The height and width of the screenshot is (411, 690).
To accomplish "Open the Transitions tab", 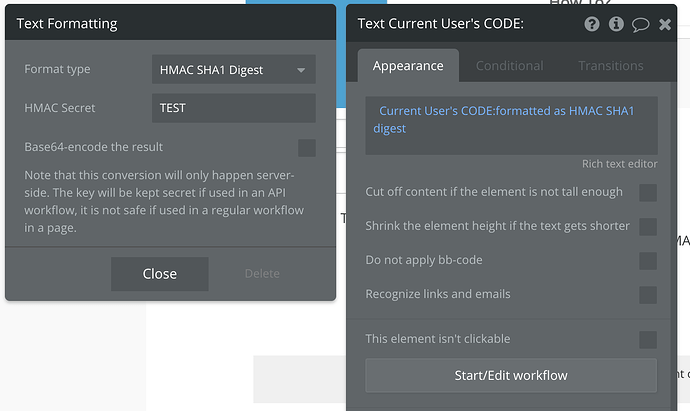I will point(610,66).
